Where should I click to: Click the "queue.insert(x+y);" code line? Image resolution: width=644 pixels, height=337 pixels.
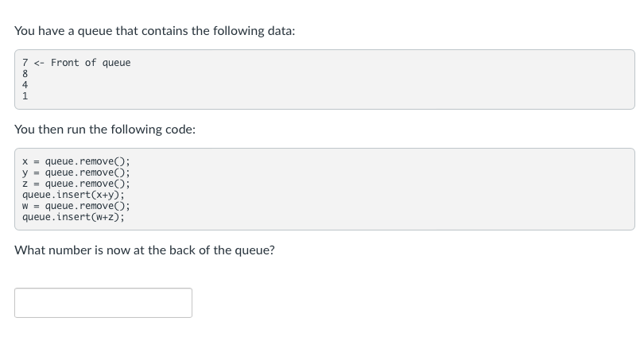73,195
